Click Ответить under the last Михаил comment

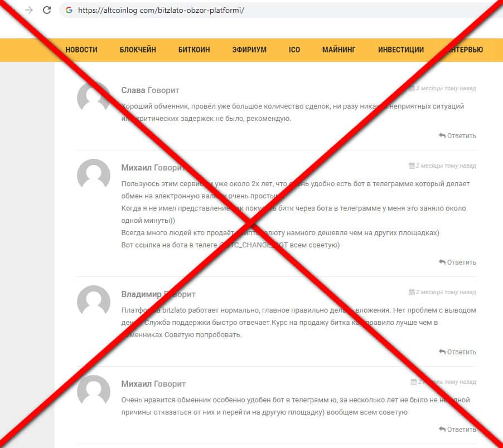coord(457,430)
